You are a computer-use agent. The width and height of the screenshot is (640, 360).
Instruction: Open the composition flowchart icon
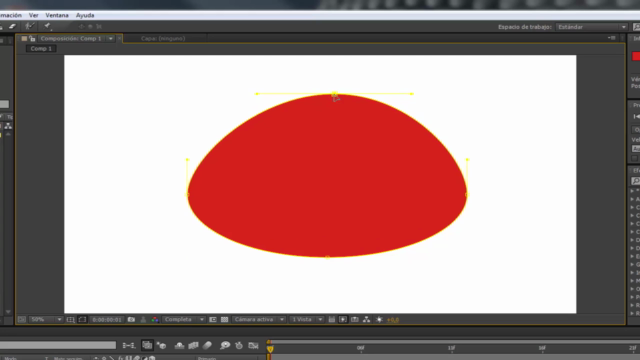pos(367,320)
